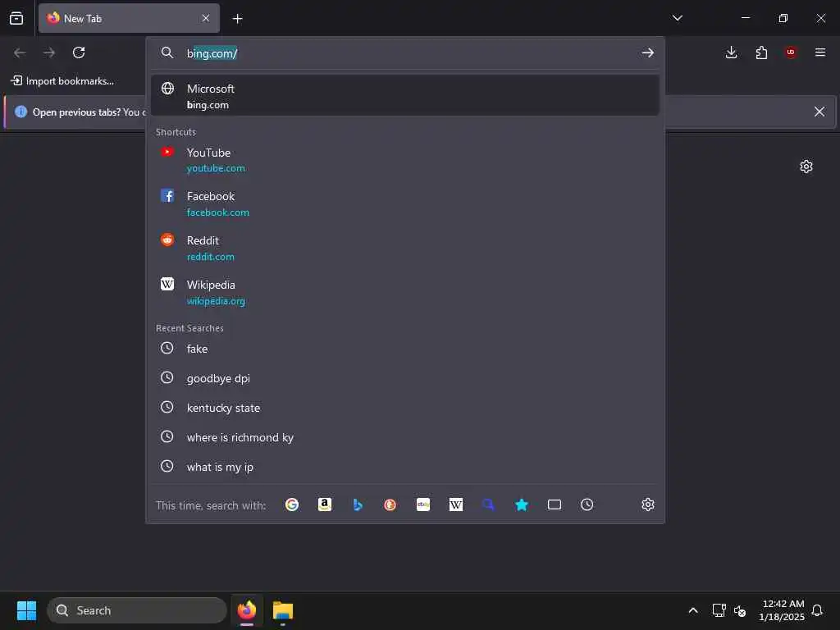Open the Firefox hamburger menu
The width and height of the screenshot is (840, 630).
point(820,52)
